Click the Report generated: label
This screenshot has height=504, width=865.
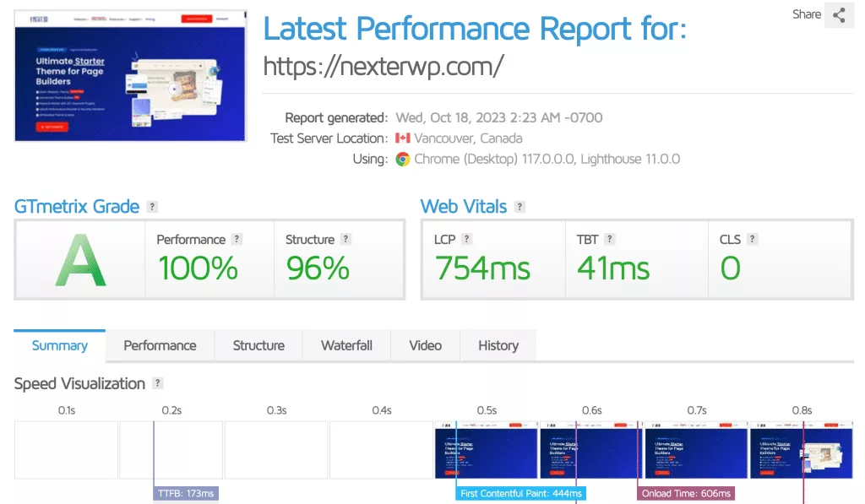(x=336, y=117)
